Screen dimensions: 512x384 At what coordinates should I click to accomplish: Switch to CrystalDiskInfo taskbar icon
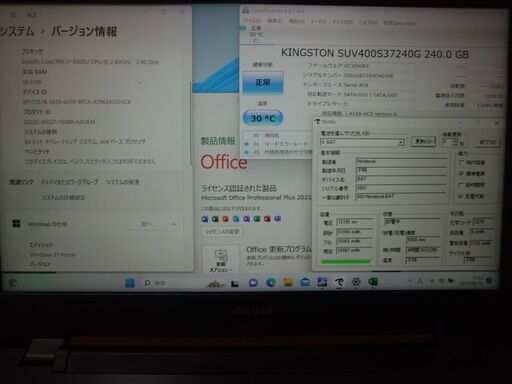322,282
